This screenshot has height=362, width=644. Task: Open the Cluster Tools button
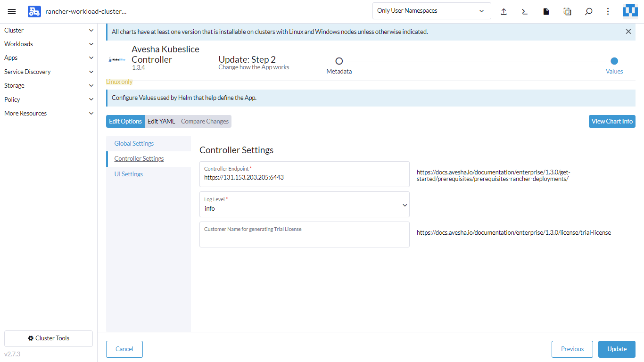tap(49, 338)
